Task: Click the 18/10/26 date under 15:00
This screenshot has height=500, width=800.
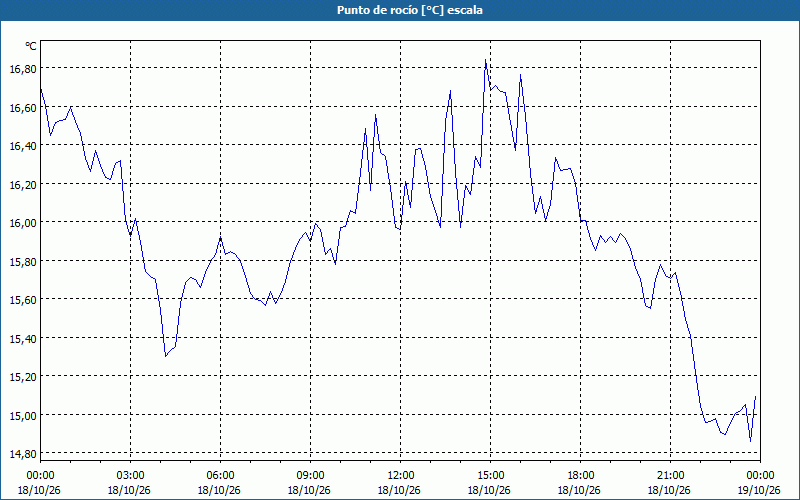Action: click(x=489, y=490)
